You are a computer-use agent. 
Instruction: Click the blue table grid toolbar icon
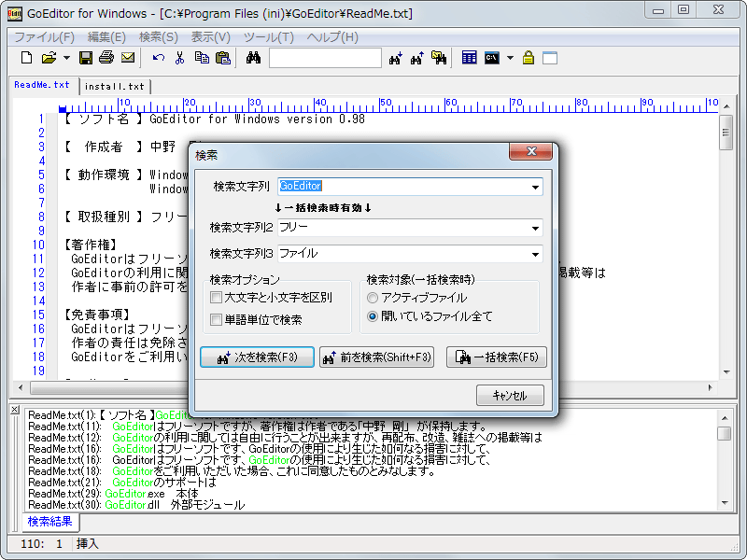coord(470,58)
